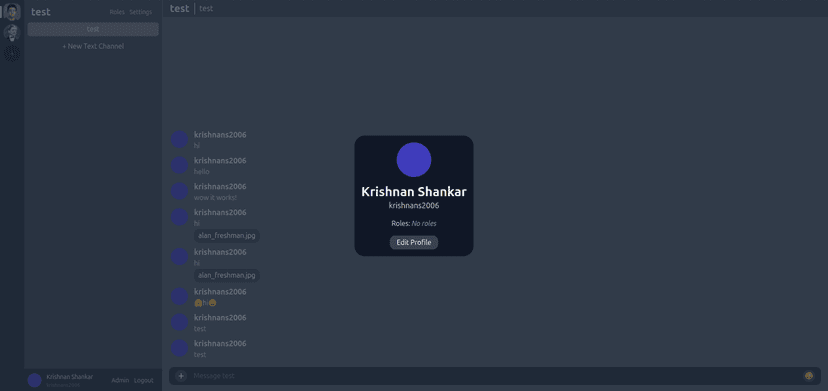Screen dimensions: 828x391
Task: Click Edit Profile button
Action: tap(414, 243)
